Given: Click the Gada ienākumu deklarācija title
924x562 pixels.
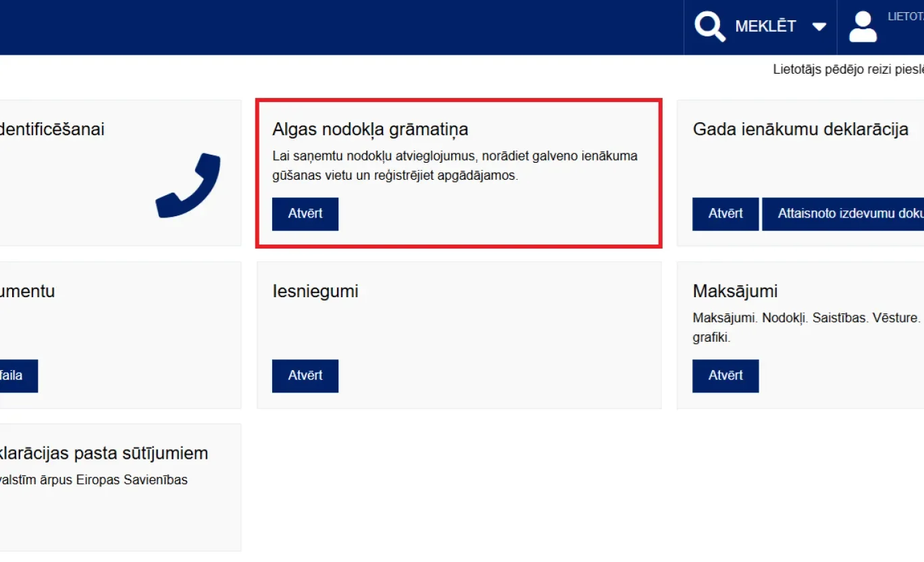Looking at the screenshot, I should pyautogui.click(x=800, y=129).
